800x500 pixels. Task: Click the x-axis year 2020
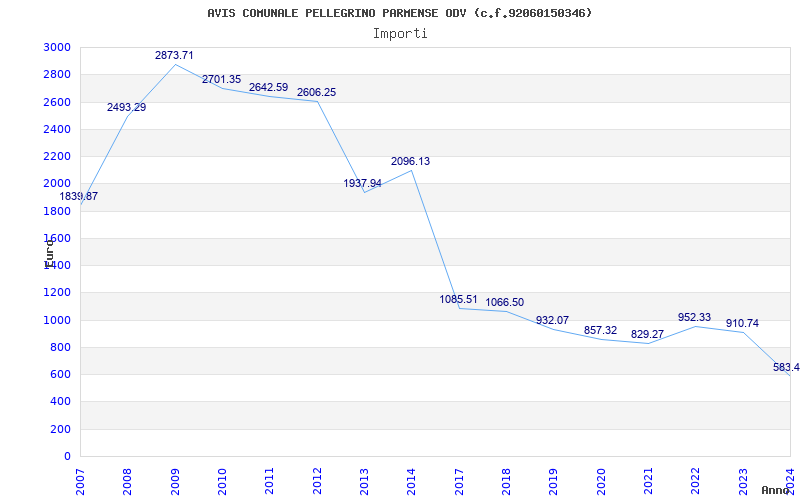point(601,482)
